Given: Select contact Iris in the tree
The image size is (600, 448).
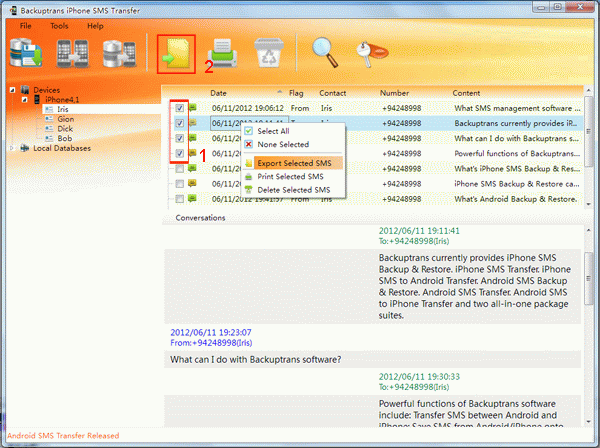Looking at the screenshot, I should pos(63,109).
